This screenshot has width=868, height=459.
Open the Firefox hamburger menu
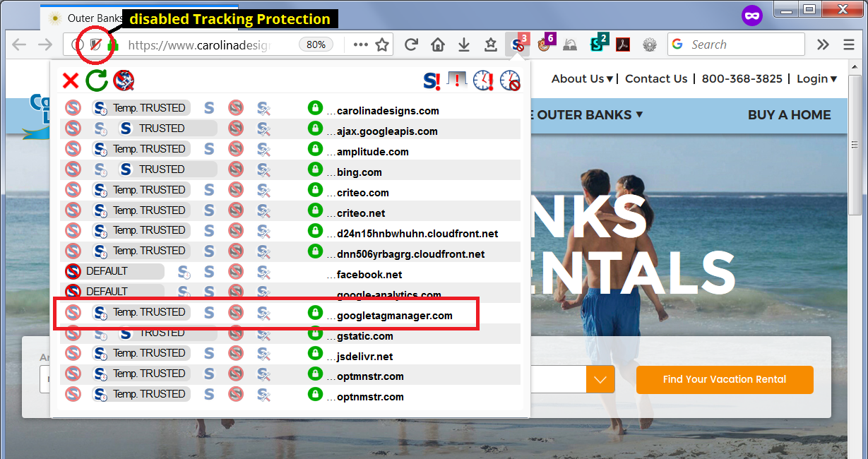pos(848,44)
